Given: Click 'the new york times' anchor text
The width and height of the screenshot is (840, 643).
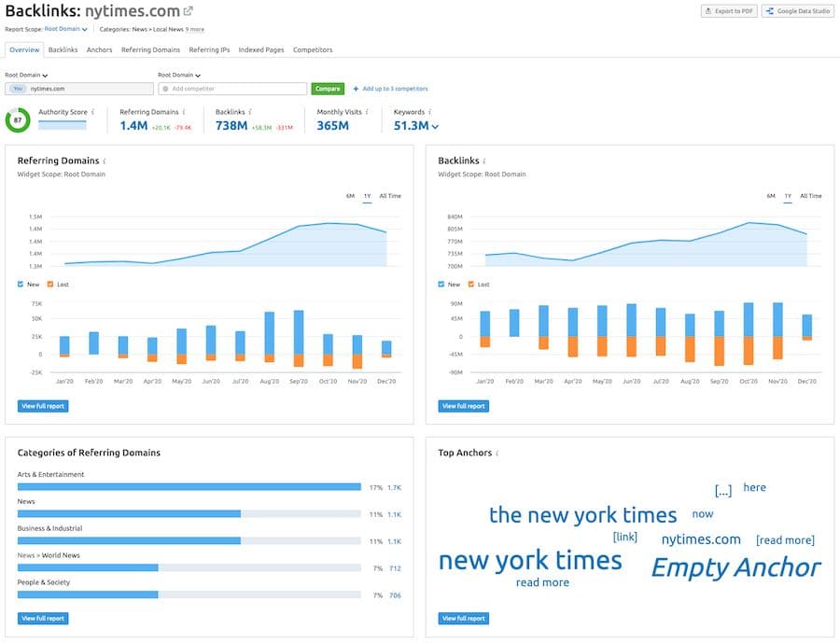Looking at the screenshot, I should coord(582,515).
